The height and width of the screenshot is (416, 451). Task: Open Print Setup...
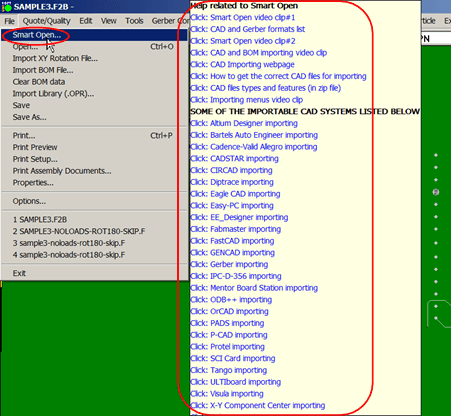pos(95,159)
